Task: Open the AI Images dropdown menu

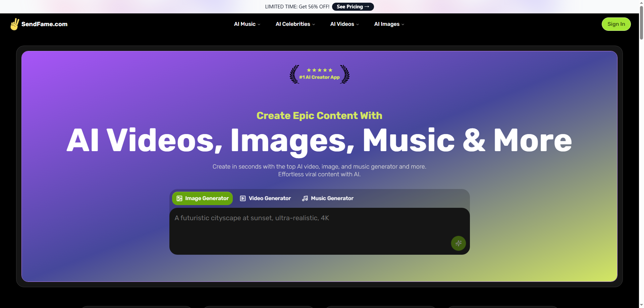Action: click(x=389, y=24)
